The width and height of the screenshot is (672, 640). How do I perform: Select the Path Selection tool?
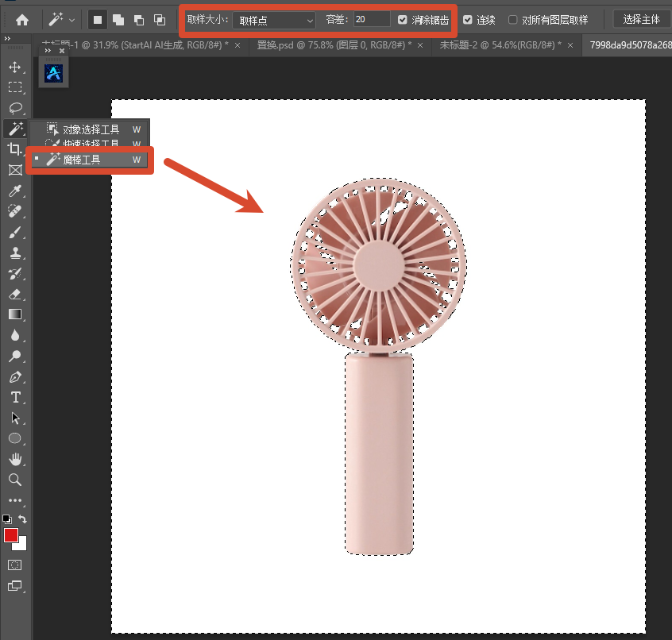click(15, 418)
